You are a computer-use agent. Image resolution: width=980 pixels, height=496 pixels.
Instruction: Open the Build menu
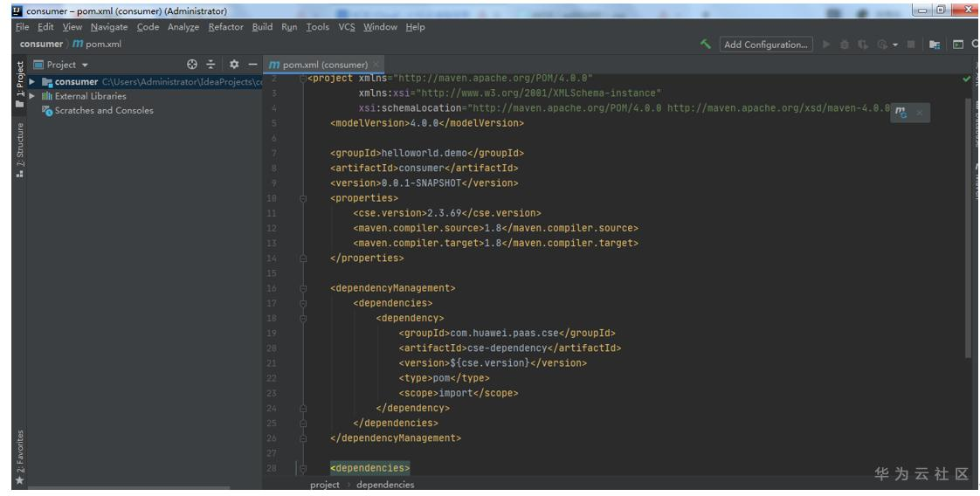[x=263, y=27]
